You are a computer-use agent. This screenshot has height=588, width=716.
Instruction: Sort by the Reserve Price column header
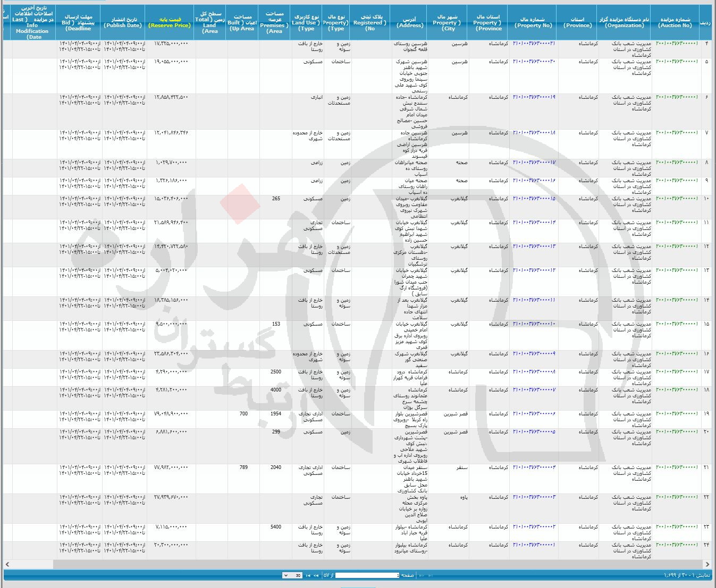(170, 22)
